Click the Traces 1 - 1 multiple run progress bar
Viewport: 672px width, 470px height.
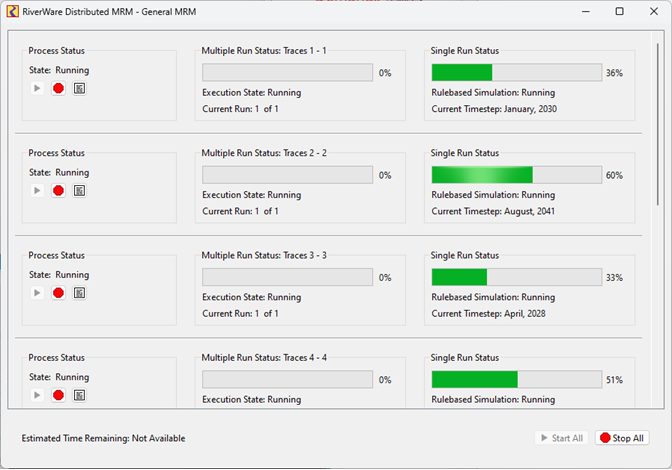pos(288,73)
